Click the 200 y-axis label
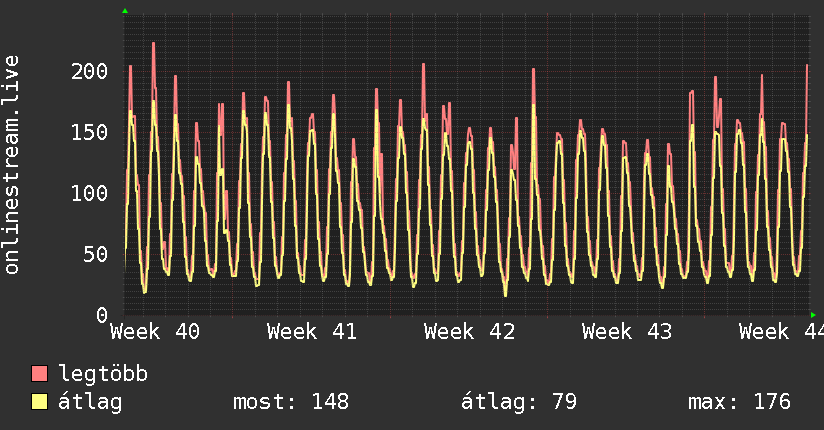 [89, 71]
